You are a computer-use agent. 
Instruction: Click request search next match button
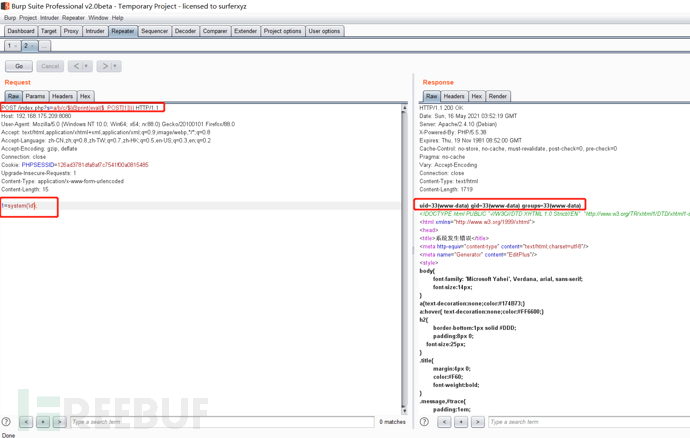pyautogui.click(x=59, y=422)
